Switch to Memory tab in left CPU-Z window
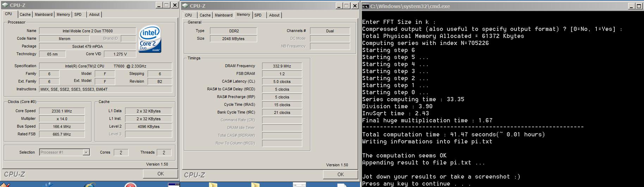Screen dimensions: 644x187 tap(63, 14)
